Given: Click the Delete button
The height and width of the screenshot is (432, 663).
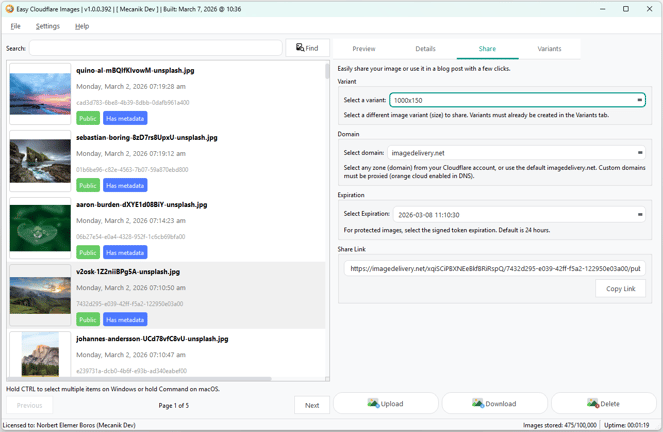Looking at the screenshot, I should [603, 403].
